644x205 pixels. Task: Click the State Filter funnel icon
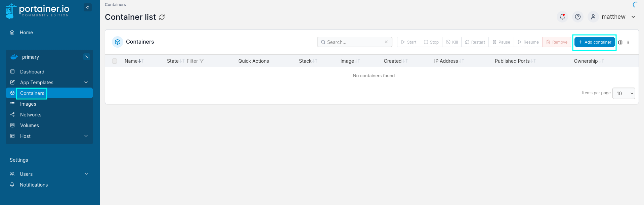pyautogui.click(x=202, y=61)
